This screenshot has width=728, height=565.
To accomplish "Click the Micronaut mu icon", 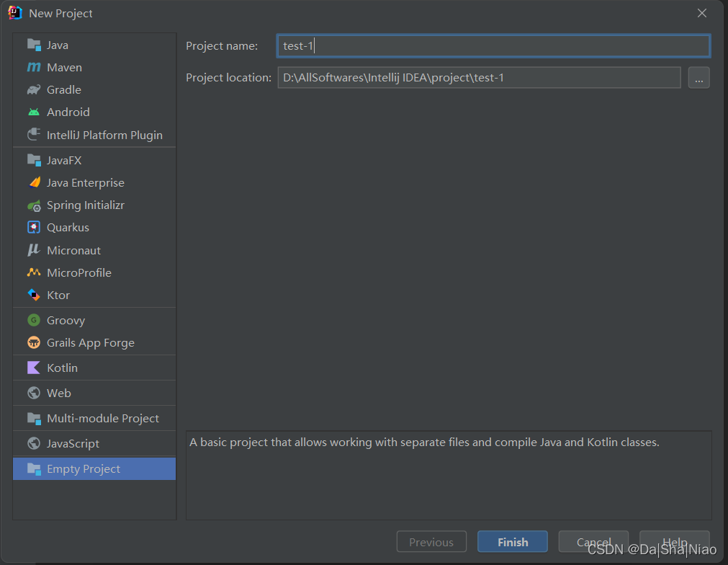I will (x=34, y=250).
